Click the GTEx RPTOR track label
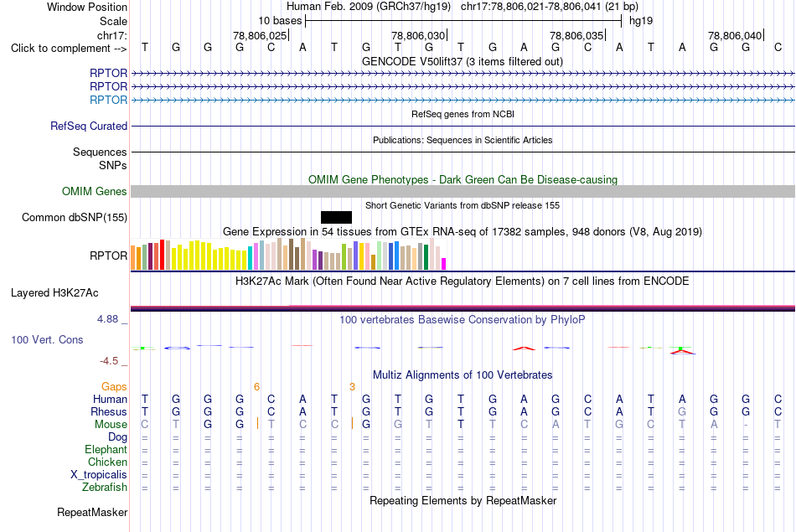796x532 pixels. click(108, 256)
